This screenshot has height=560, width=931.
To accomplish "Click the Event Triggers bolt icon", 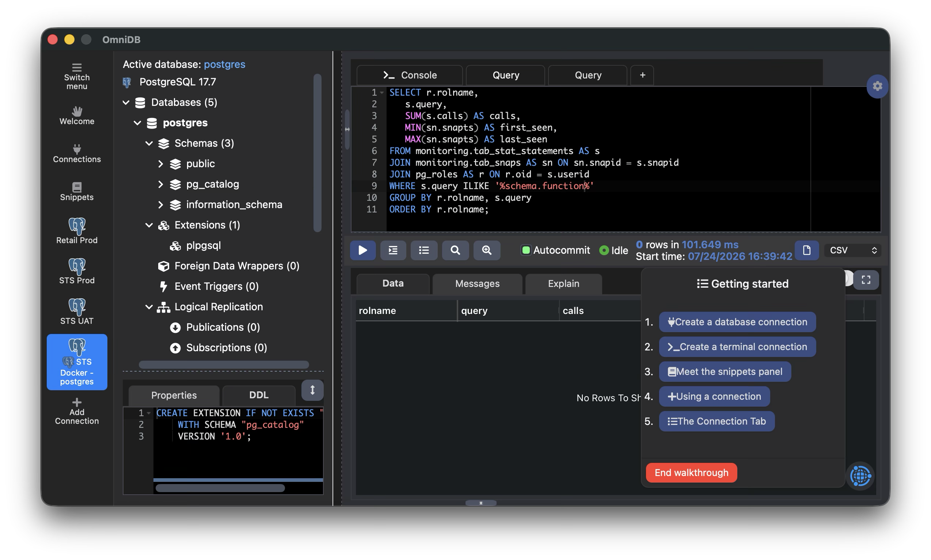I will [x=163, y=287].
